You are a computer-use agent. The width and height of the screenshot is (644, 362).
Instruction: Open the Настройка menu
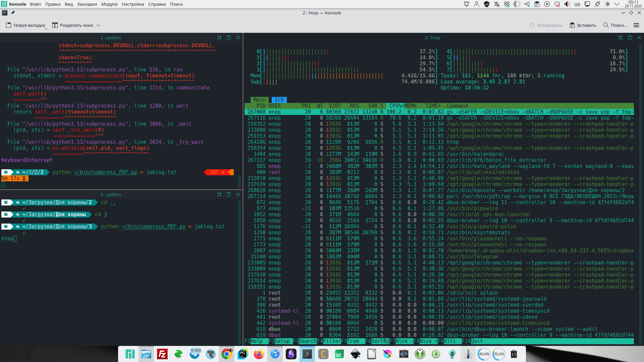133,4
